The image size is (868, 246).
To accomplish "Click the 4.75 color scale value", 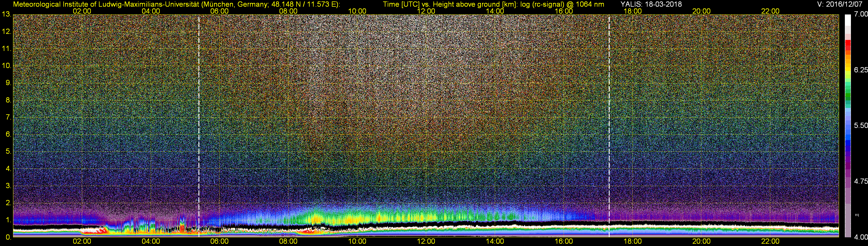I will (x=860, y=181).
